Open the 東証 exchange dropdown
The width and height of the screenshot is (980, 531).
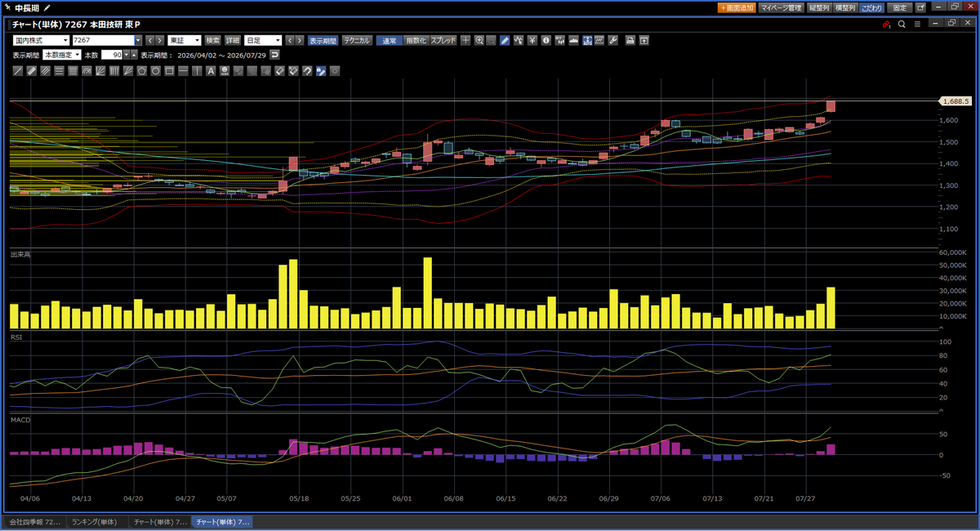184,40
